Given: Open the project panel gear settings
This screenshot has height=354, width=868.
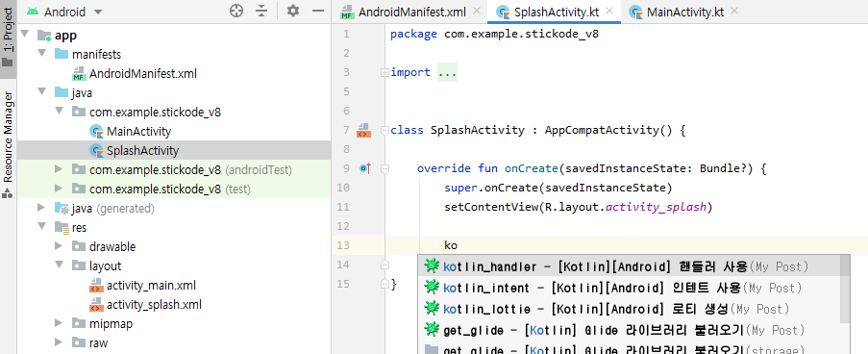Looking at the screenshot, I should (293, 12).
